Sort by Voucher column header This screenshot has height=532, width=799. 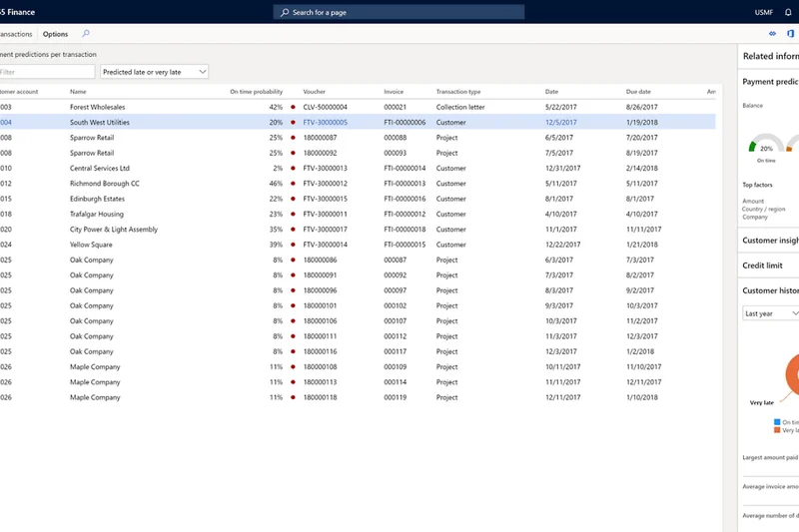(314, 92)
